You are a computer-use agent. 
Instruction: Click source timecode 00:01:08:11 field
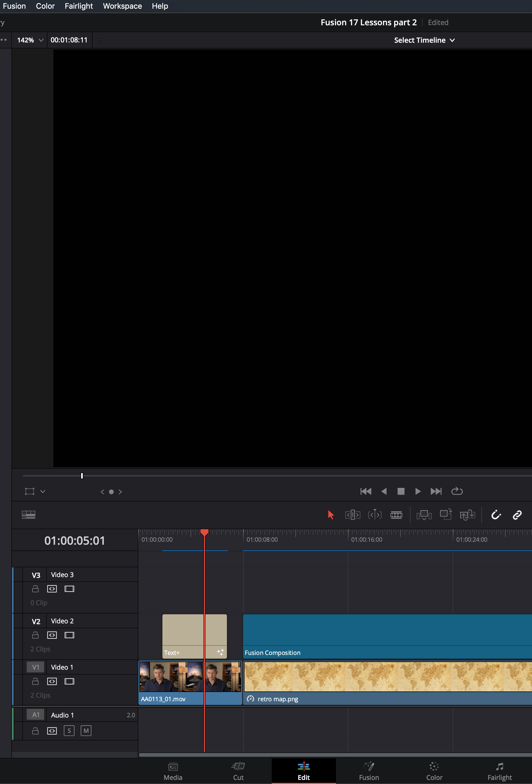[x=69, y=40]
